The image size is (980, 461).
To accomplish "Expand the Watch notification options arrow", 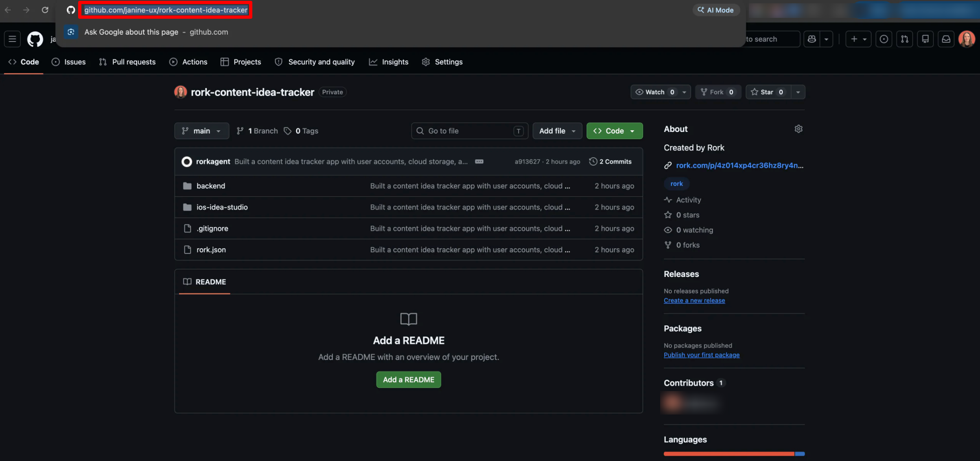I will tap(684, 92).
